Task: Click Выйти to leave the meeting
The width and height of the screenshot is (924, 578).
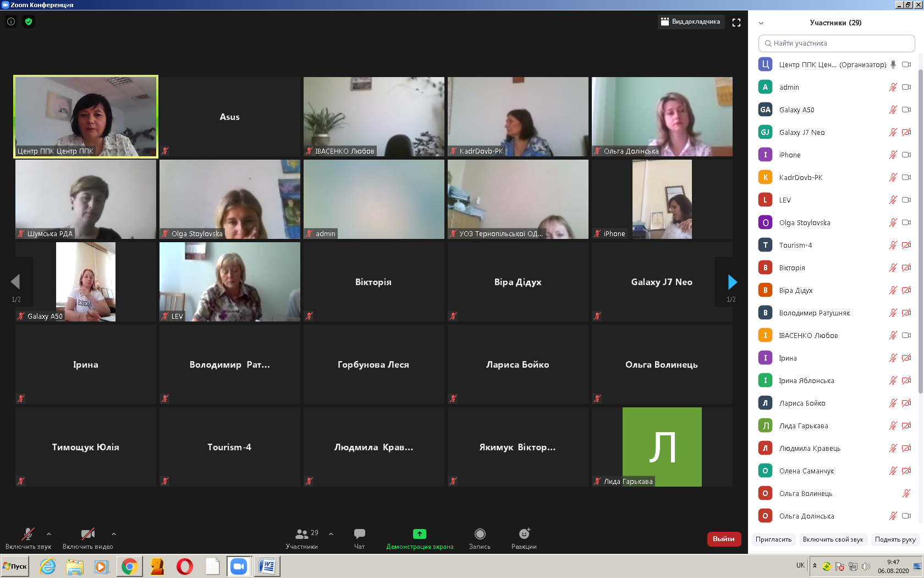Action: tap(724, 539)
